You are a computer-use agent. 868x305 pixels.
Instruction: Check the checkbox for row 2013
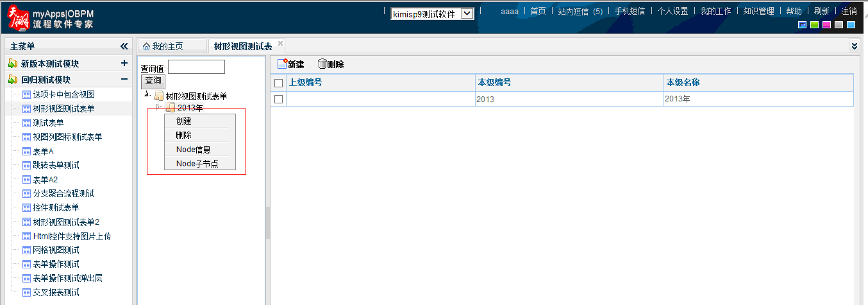[x=278, y=99]
